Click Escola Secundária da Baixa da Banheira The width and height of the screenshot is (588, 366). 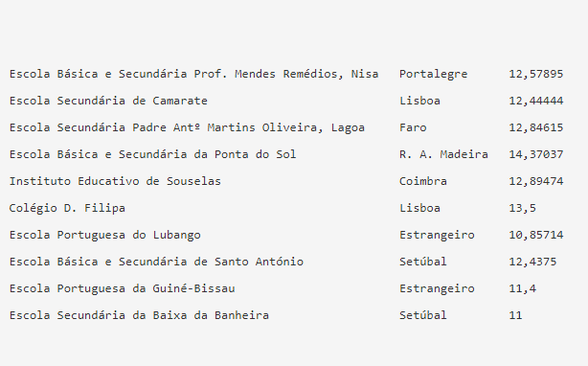pos(139,315)
